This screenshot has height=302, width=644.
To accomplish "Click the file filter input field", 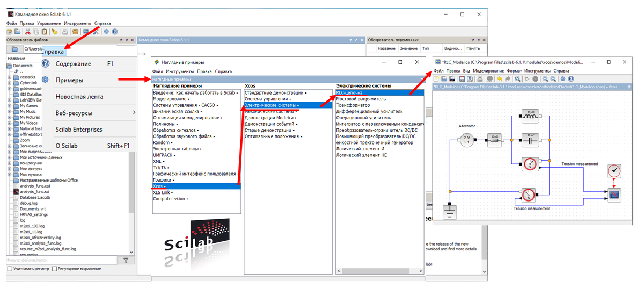I will click(x=61, y=260).
